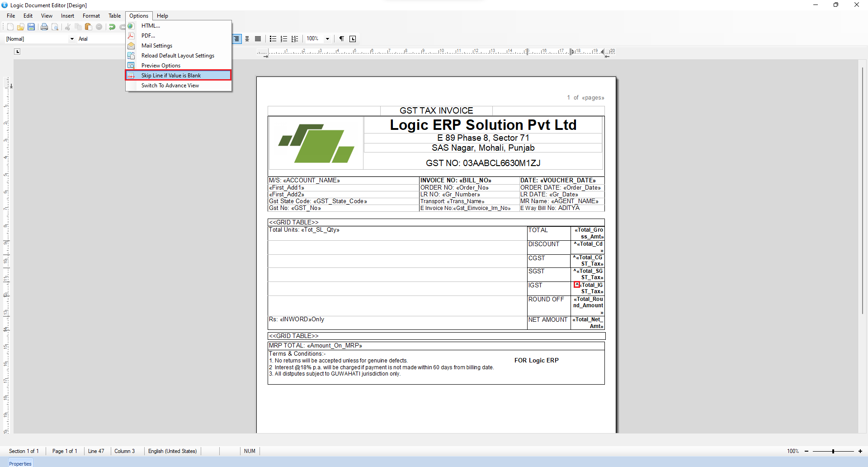Open the 100% zoom dropdown
Screen dimensions: 868x467
(327, 39)
